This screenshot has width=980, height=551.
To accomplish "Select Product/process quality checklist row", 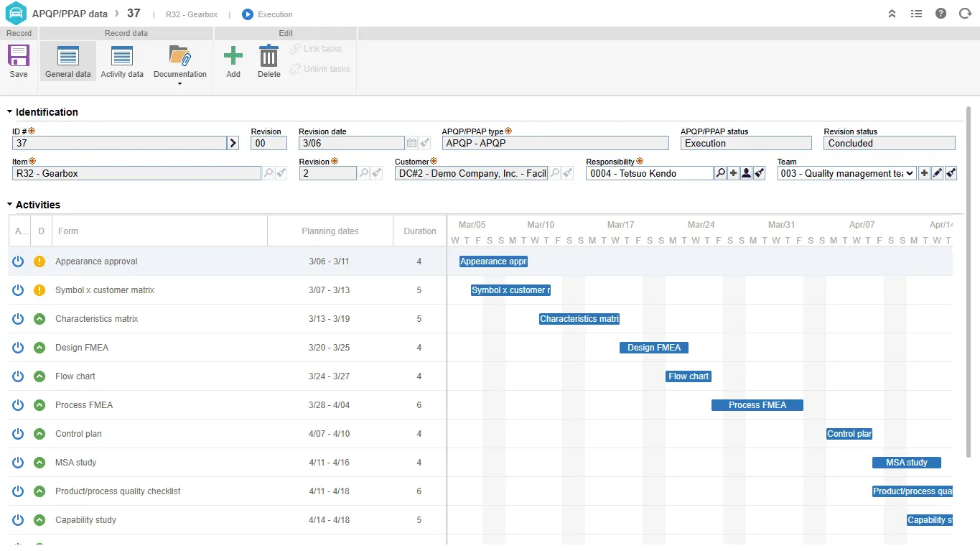I will [x=227, y=491].
